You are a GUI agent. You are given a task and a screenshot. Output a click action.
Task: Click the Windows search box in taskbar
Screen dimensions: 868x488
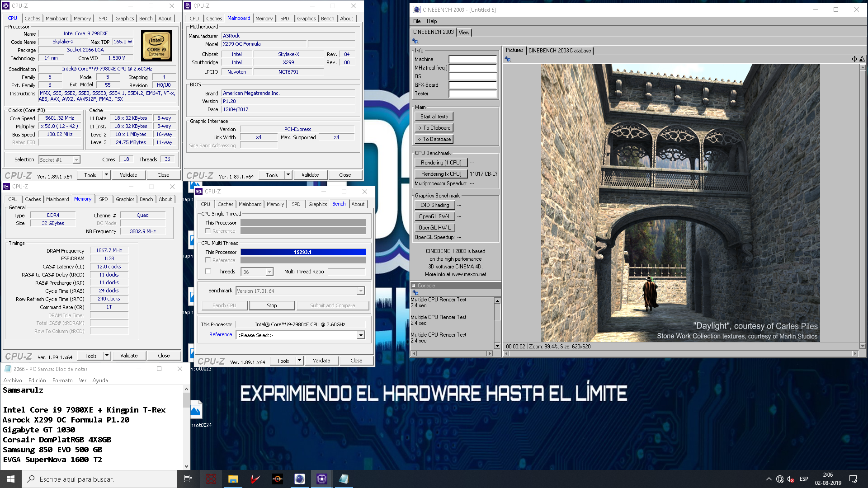click(x=99, y=479)
